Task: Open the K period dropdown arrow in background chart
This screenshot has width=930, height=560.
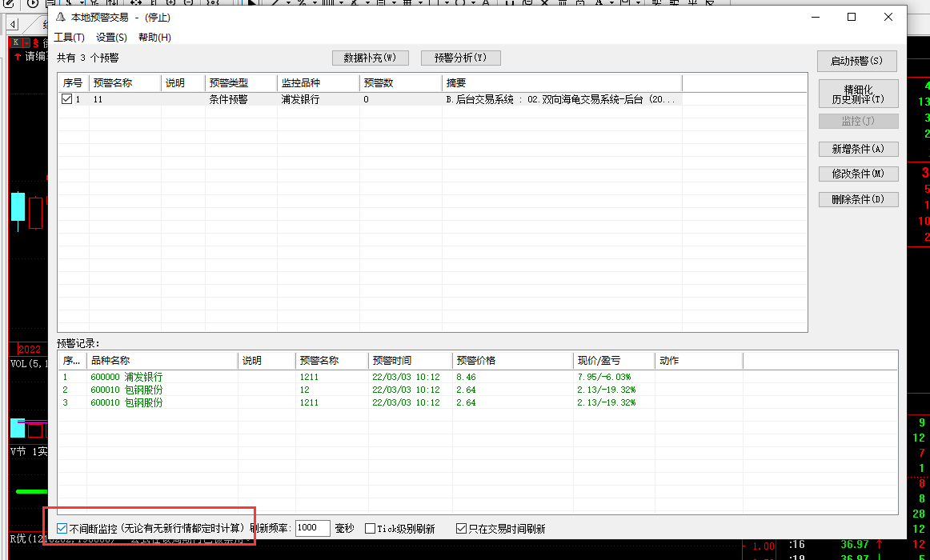Action: (26, 42)
